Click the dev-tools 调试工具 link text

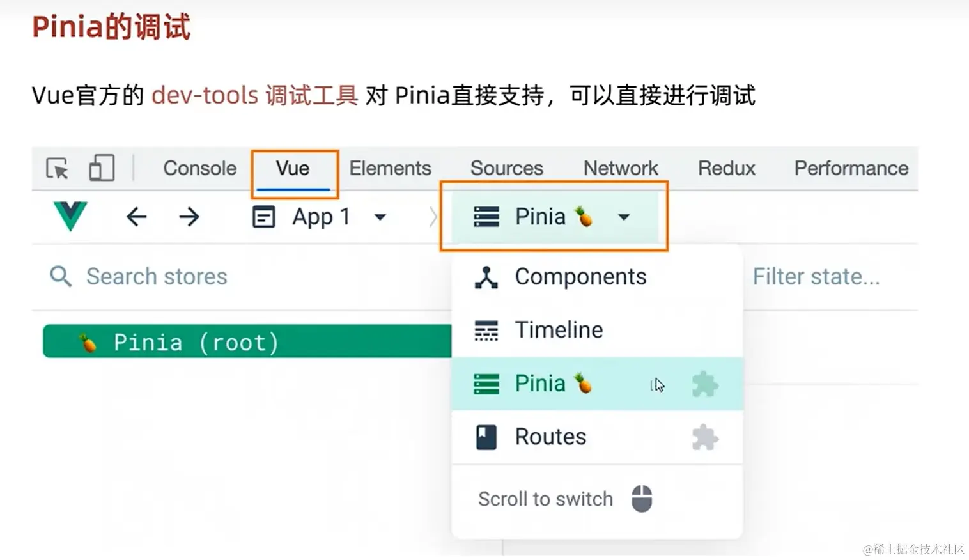pyautogui.click(x=254, y=95)
